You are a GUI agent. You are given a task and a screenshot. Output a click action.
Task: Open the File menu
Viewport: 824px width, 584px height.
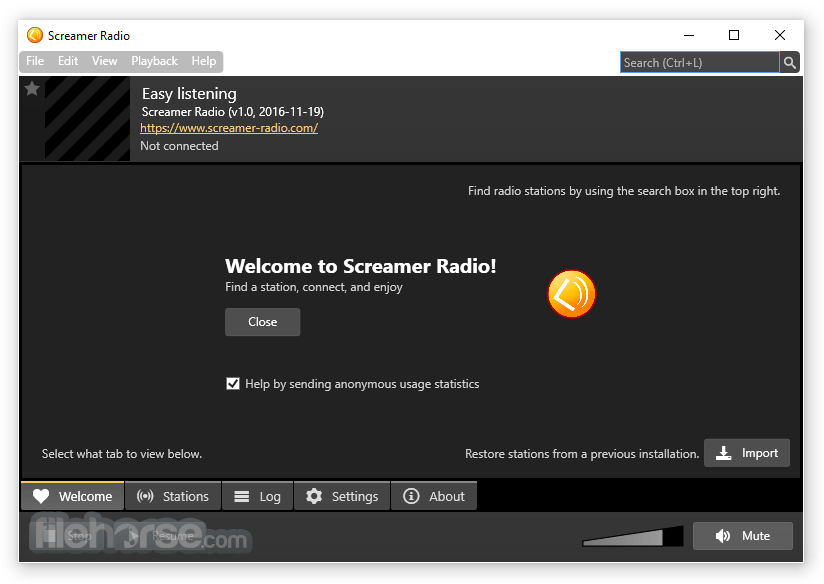pos(35,61)
